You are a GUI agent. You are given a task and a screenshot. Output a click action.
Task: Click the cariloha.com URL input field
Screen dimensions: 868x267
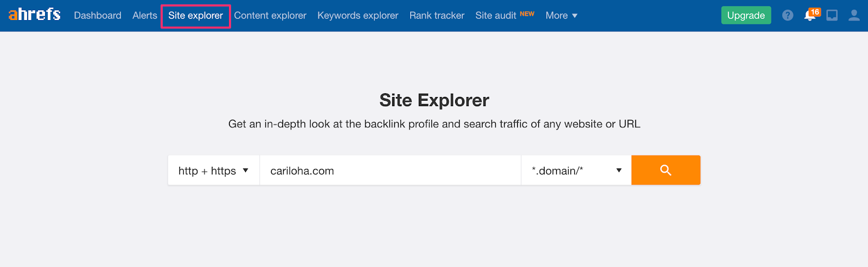391,170
